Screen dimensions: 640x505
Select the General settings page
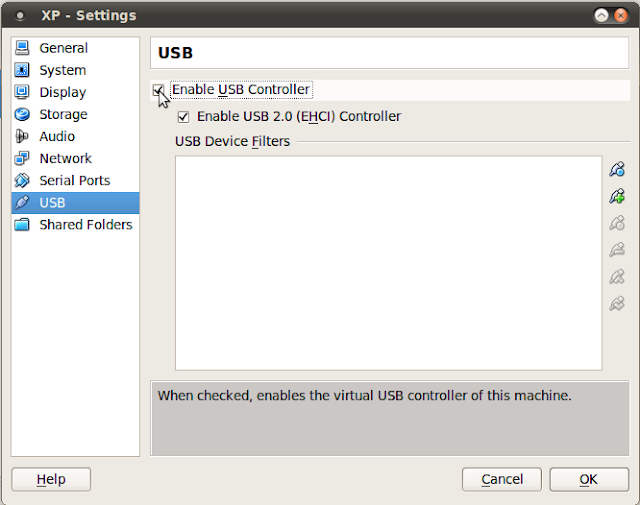[x=75, y=48]
